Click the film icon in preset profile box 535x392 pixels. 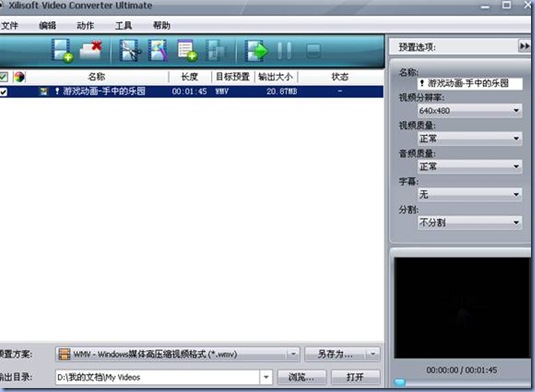point(64,354)
